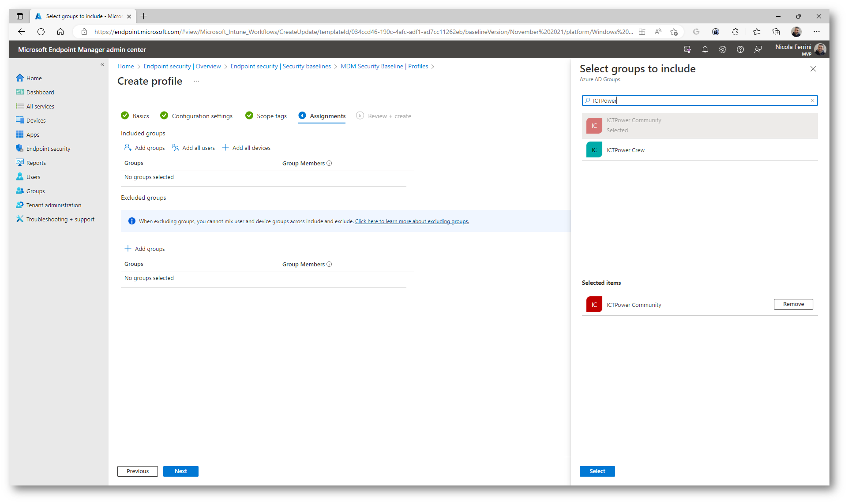Open Troubleshooting + support in sidebar
Image resolution: width=848 pixels, height=504 pixels.
pyautogui.click(x=60, y=219)
